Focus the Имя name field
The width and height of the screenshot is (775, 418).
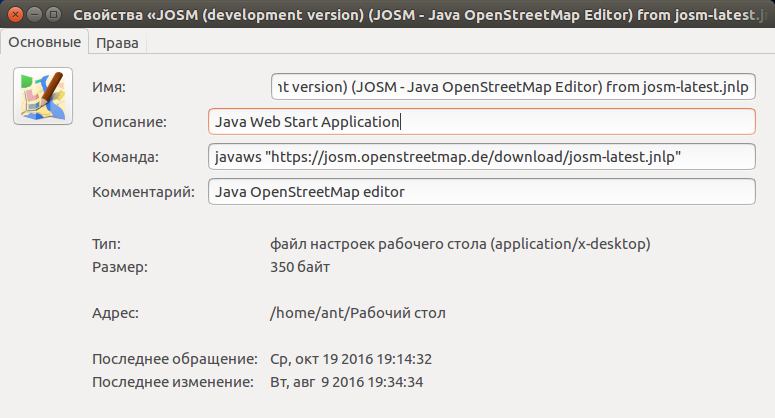click(513, 86)
